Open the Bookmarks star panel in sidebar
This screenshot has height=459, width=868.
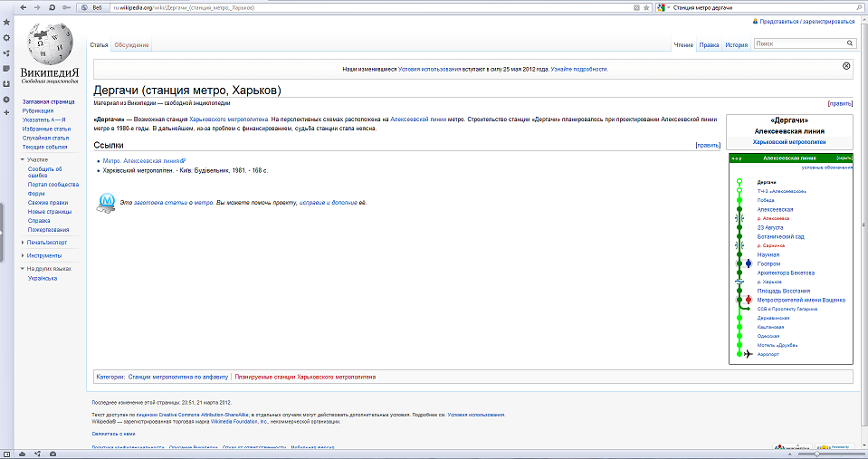coord(6,22)
